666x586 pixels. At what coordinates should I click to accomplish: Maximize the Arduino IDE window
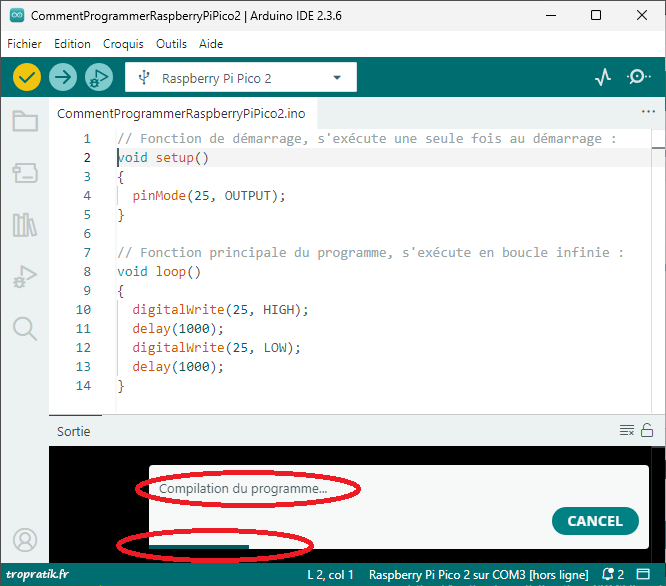point(596,16)
